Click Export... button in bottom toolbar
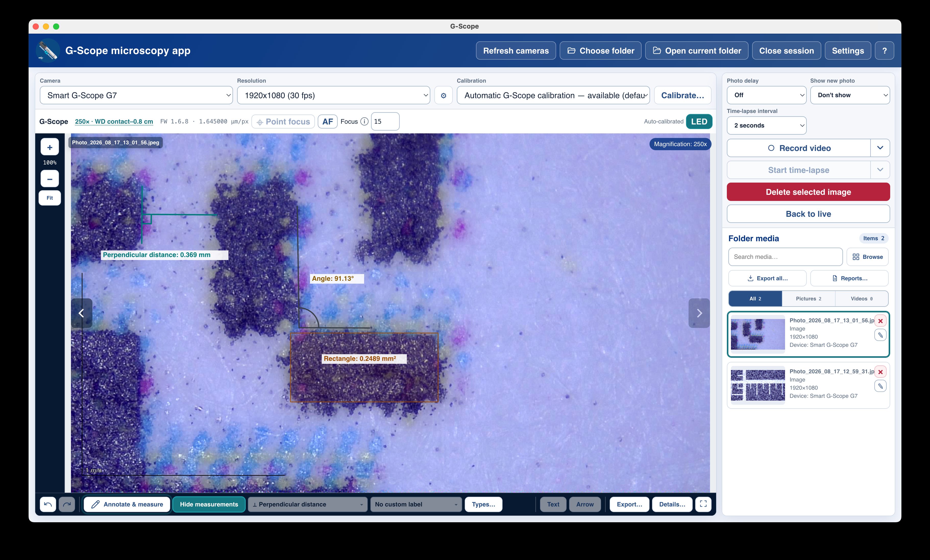The height and width of the screenshot is (560, 930). coord(629,504)
